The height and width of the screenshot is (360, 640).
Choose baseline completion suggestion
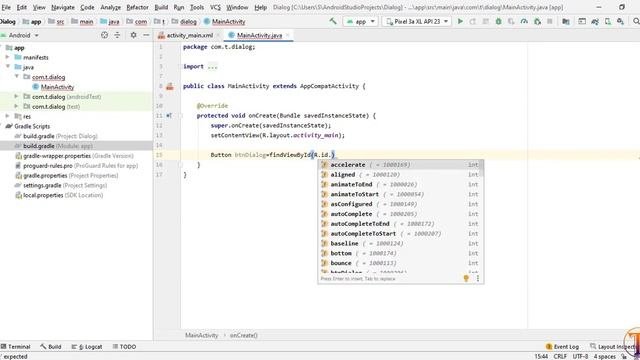coord(400,243)
